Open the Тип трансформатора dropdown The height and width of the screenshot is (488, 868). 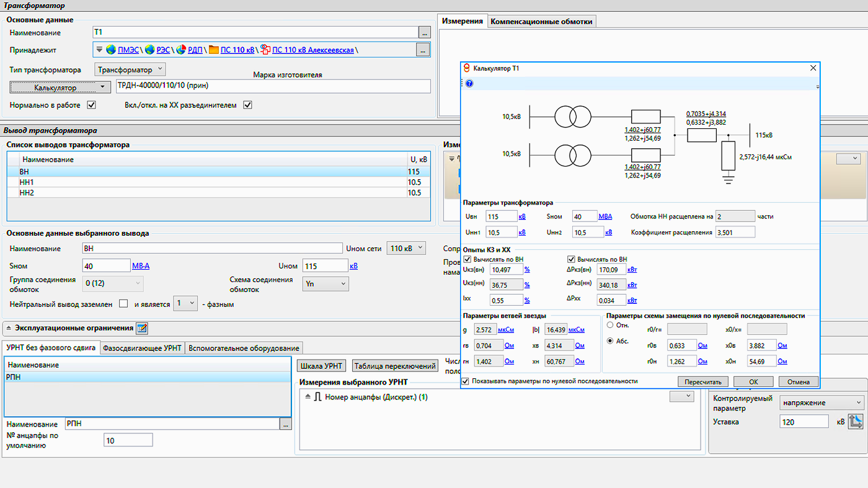pyautogui.click(x=130, y=70)
